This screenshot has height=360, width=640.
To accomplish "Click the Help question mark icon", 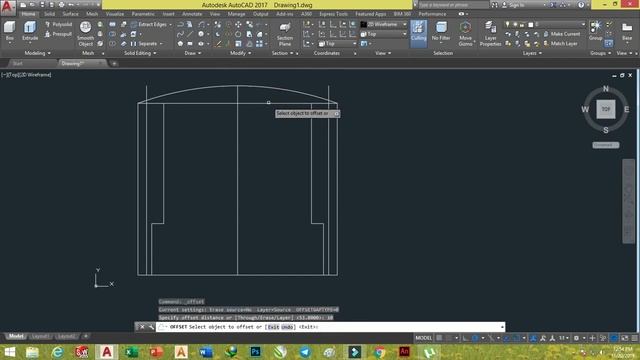I will 581,5.
